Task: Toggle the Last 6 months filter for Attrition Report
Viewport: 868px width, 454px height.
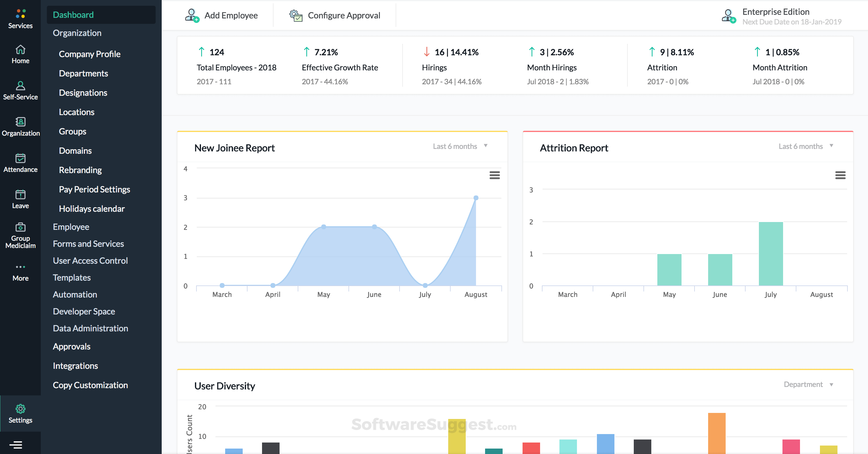Action: point(805,146)
